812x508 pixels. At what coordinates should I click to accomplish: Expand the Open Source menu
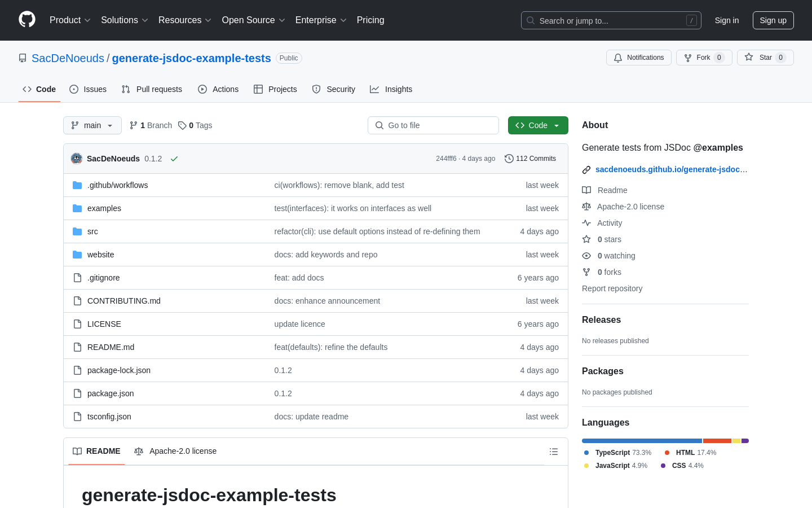253,20
